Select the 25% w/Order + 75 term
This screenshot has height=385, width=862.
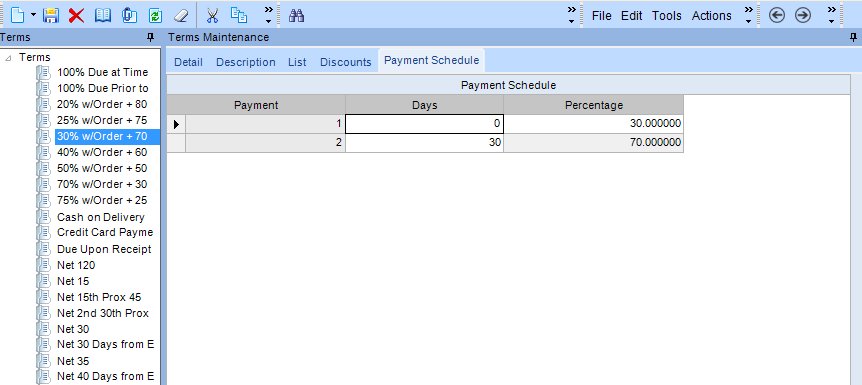(102, 120)
